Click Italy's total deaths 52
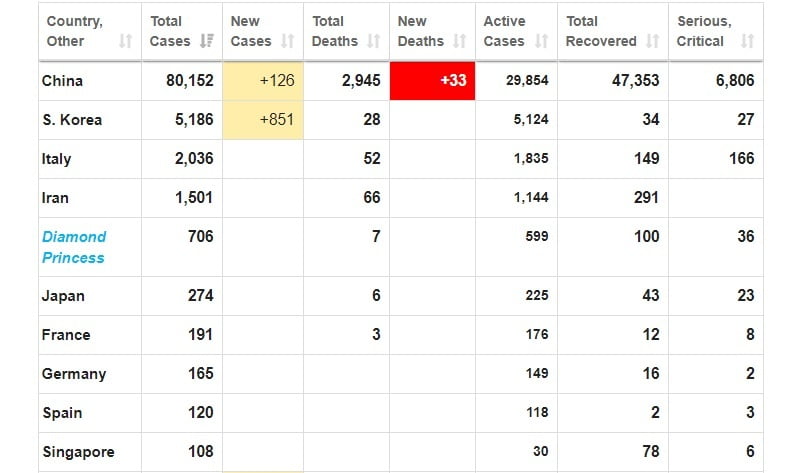 [x=372, y=159]
